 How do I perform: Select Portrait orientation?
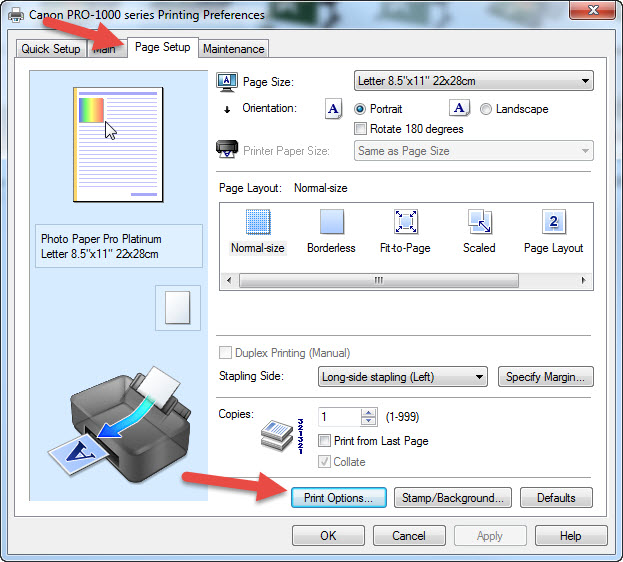coord(360,109)
